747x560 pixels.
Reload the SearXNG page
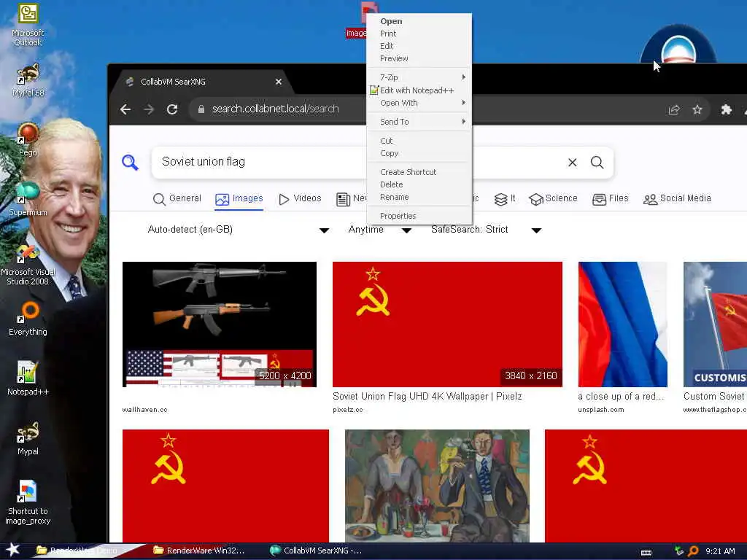click(x=172, y=109)
